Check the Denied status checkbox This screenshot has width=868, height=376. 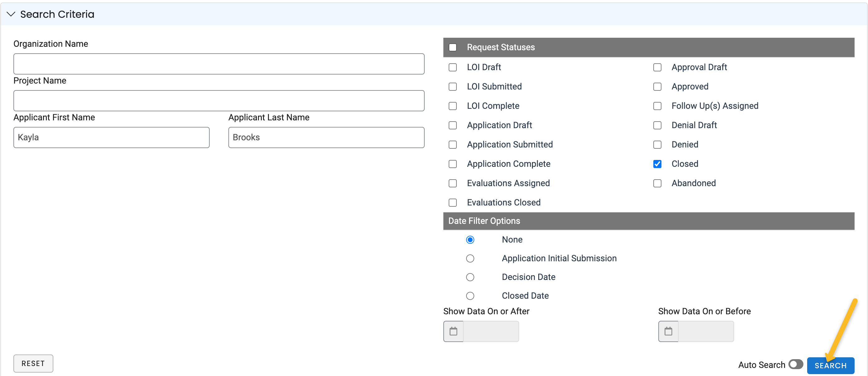coord(657,144)
